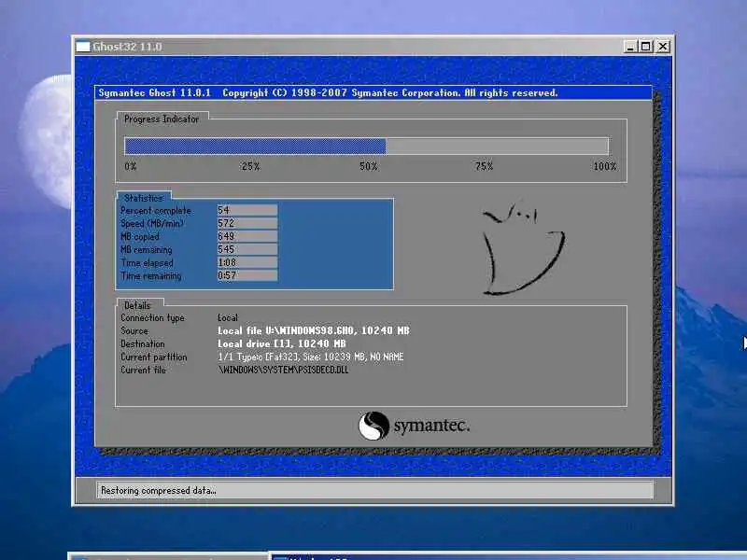The image size is (747, 560).
Task: Click the 'Current file' label
Action: point(143,370)
